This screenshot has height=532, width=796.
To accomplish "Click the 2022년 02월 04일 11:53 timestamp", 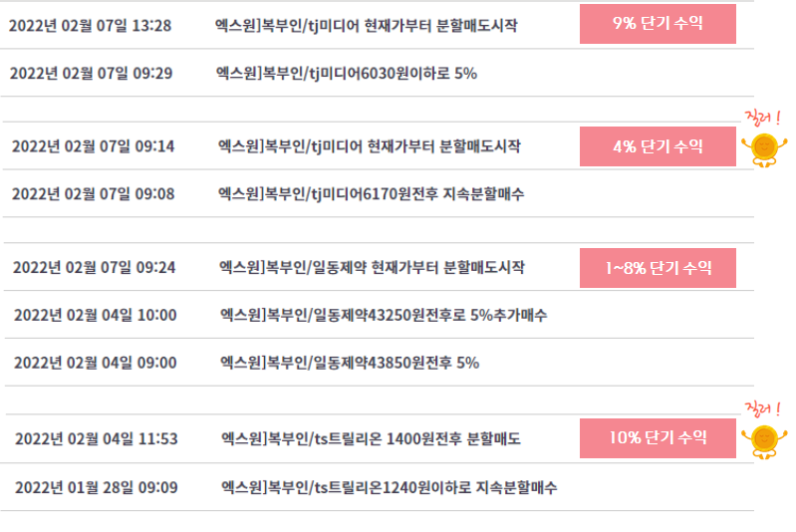I will (97, 438).
